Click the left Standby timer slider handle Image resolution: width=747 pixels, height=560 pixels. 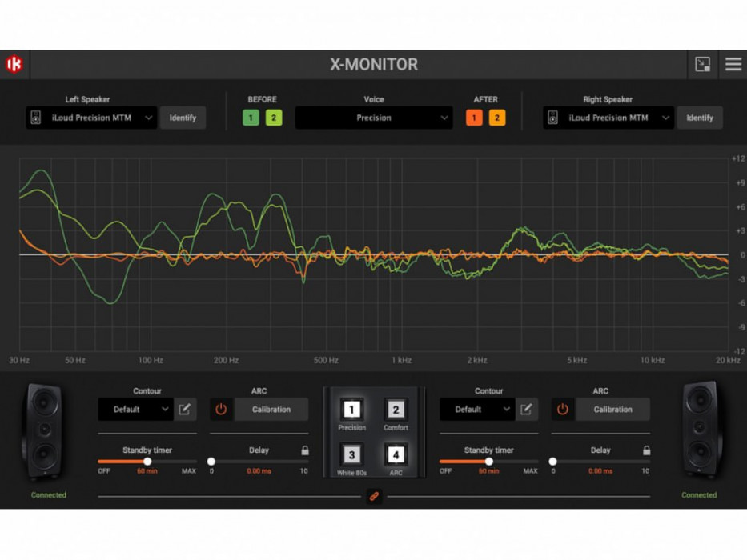(x=147, y=461)
